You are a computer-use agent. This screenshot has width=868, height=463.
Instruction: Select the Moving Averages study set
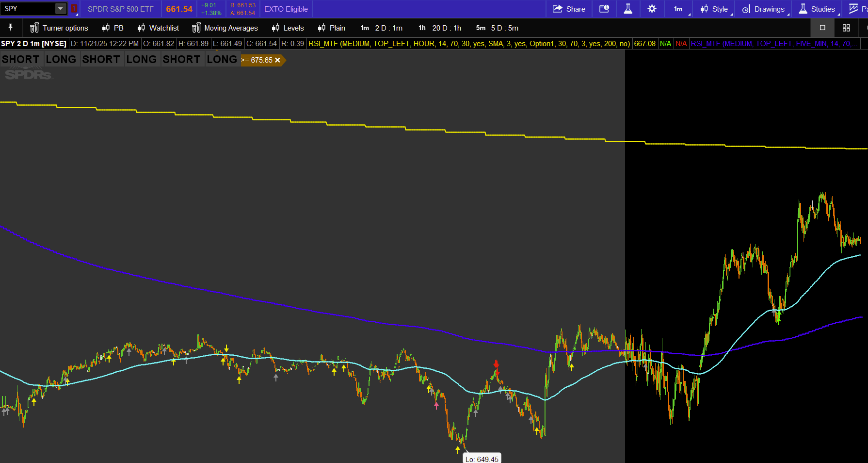[225, 28]
